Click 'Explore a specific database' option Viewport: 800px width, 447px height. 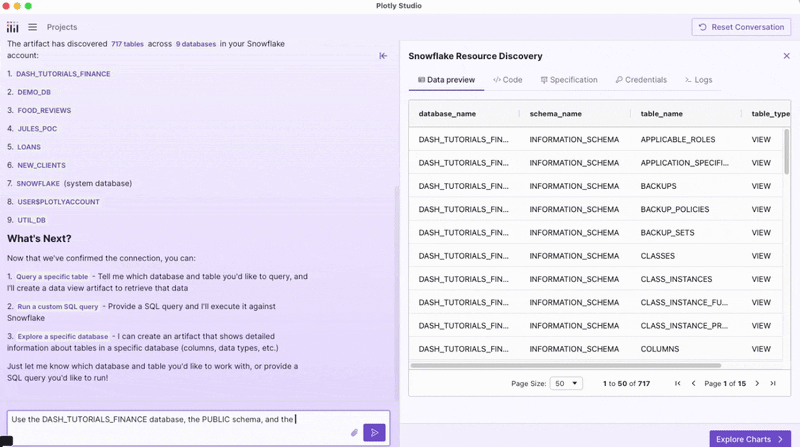(x=63, y=337)
